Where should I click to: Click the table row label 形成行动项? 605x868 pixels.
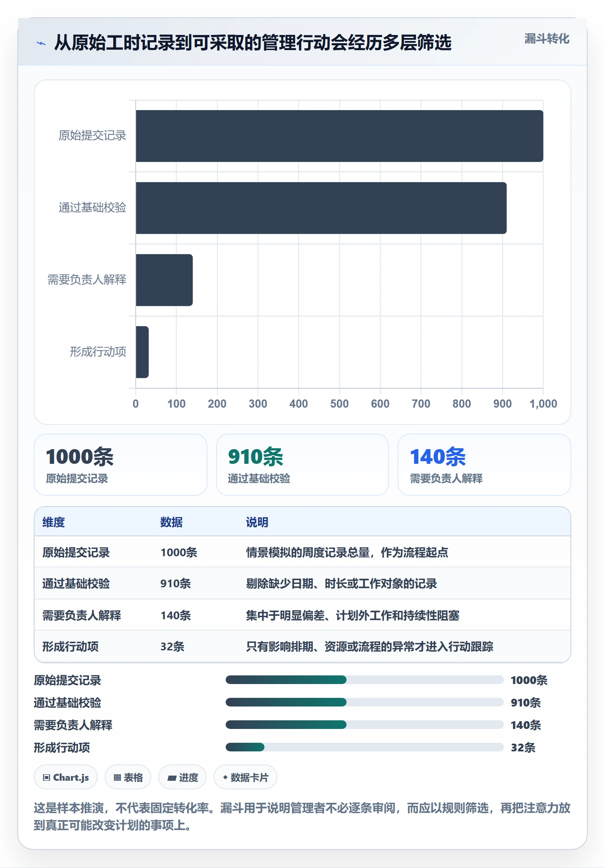pyautogui.click(x=70, y=646)
